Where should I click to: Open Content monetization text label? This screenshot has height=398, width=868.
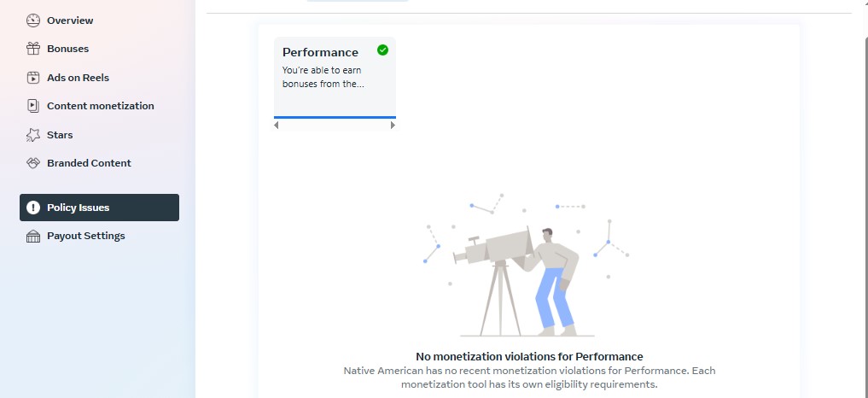coord(100,106)
